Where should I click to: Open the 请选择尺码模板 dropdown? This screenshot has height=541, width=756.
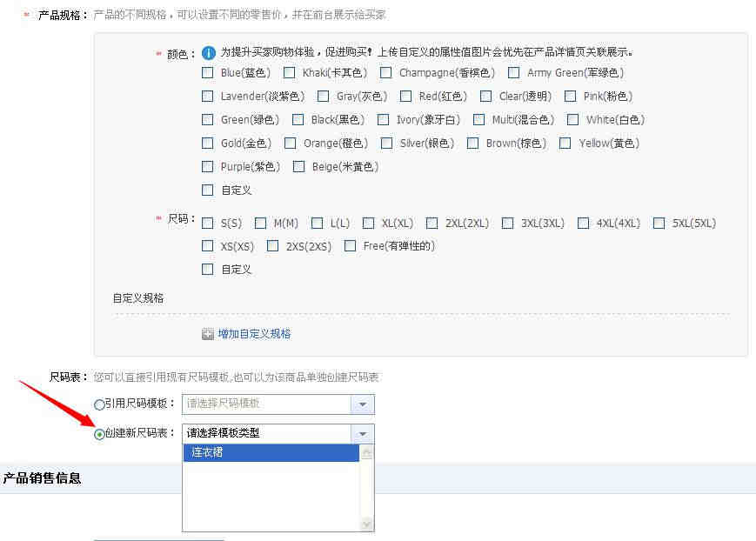278,404
